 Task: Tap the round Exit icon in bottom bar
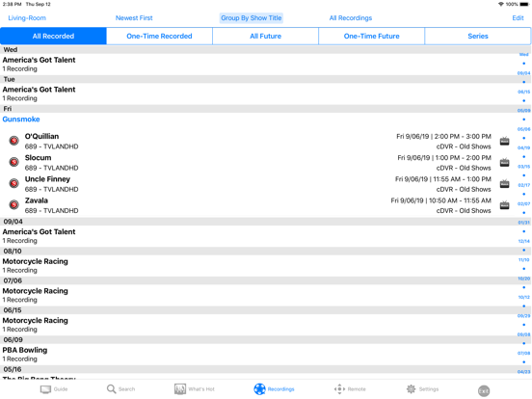click(484, 391)
